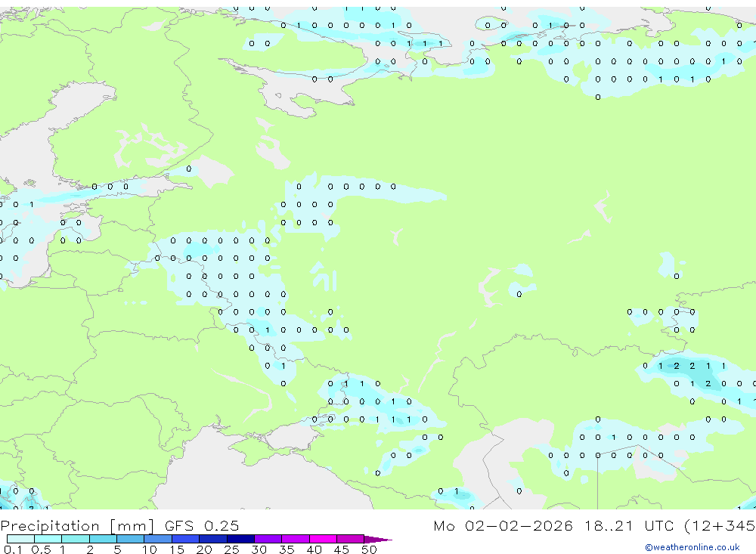
Task: Select the legend label '20'
Action: [204, 549]
